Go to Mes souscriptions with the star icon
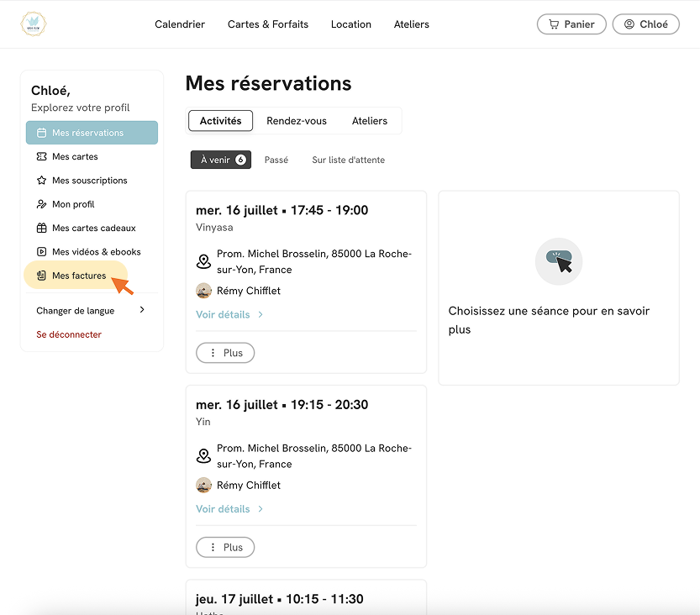Viewport: 700px width, 615px height. [89, 181]
